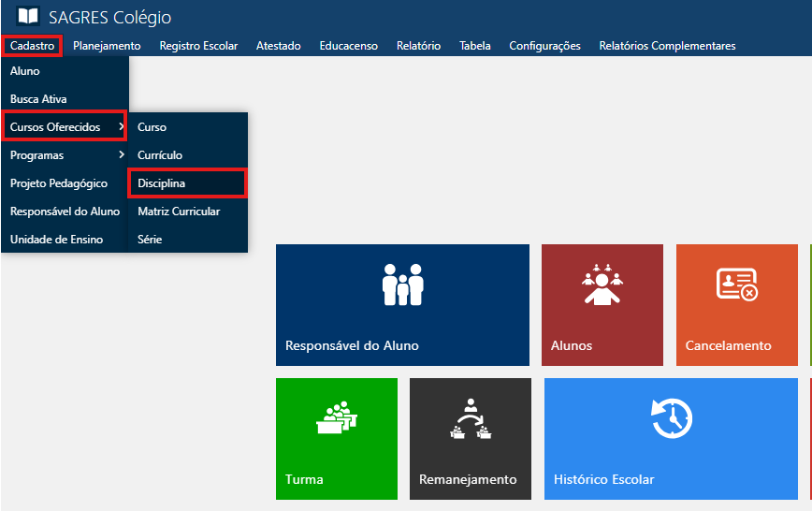Open the Alunos tile label
This screenshot has height=511, width=812.
tap(572, 345)
